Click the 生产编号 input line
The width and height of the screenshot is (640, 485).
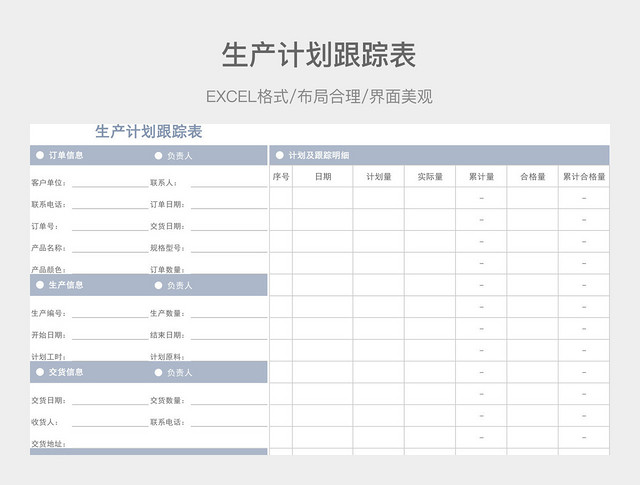(110, 313)
